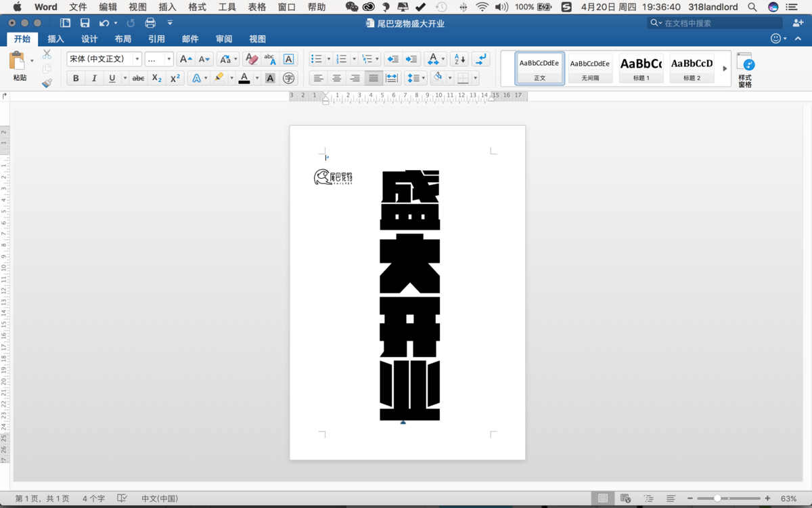The height and width of the screenshot is (508, 812).
Task: Apply character border to text
Action: (x=288, y=60)
